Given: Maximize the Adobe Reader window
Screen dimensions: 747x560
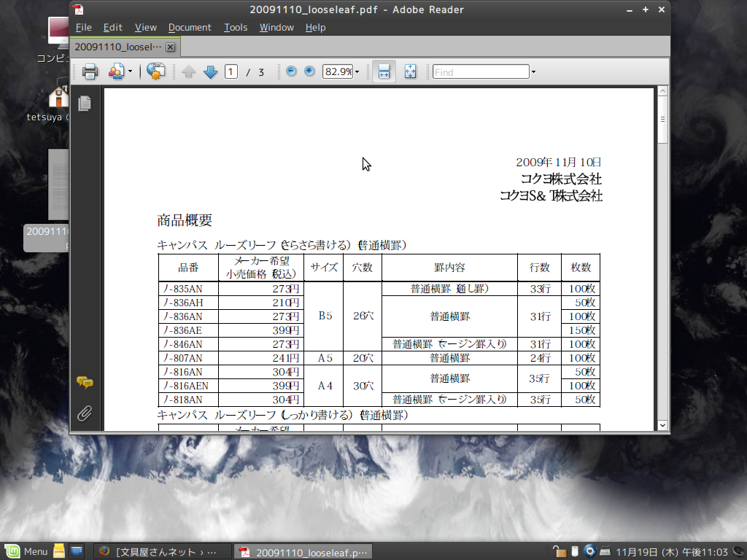Looking at the screenshot, I should pos(646,9).
